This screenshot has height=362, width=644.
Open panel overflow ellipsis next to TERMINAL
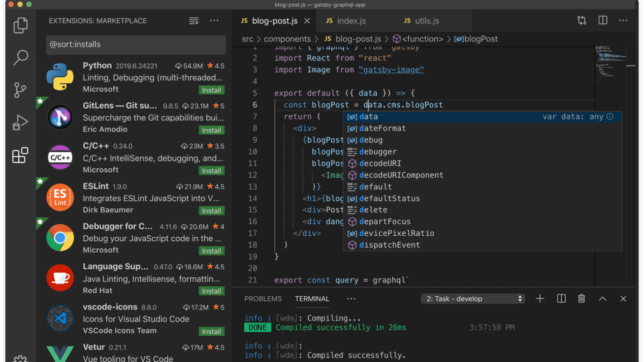coord(351,299)
